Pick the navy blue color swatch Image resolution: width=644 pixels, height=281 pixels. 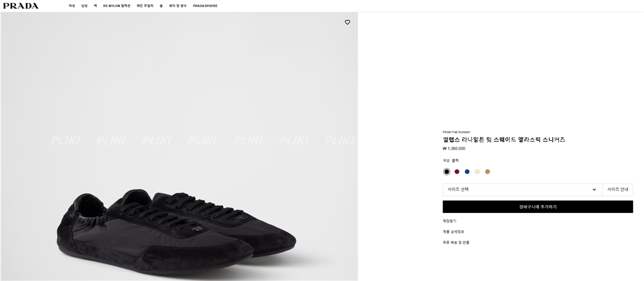click(467, 172)
